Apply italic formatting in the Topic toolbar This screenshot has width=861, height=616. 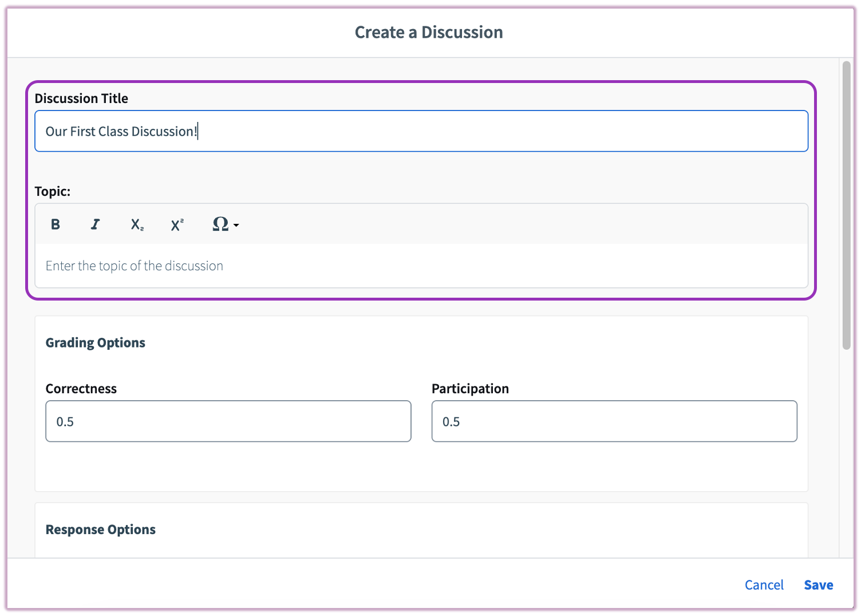[x=95, y=224]
